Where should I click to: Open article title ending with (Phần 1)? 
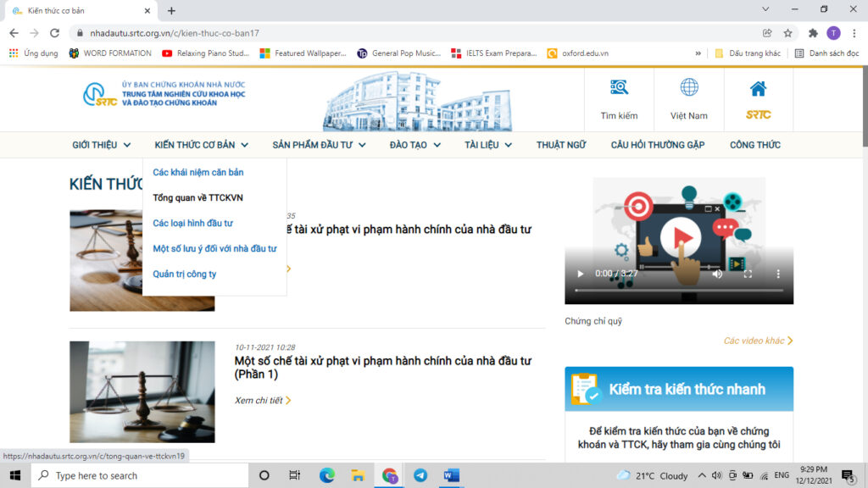[x=382, y=368]
